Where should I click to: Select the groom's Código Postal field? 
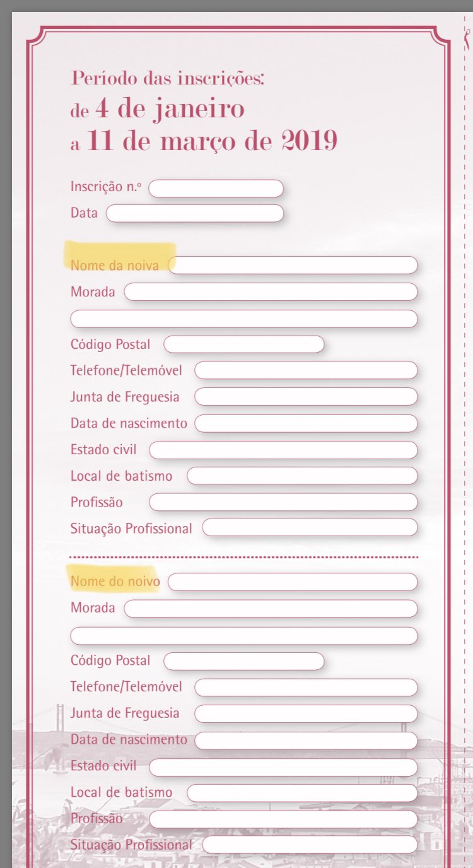pyautogui.click(x=243, y=660)
